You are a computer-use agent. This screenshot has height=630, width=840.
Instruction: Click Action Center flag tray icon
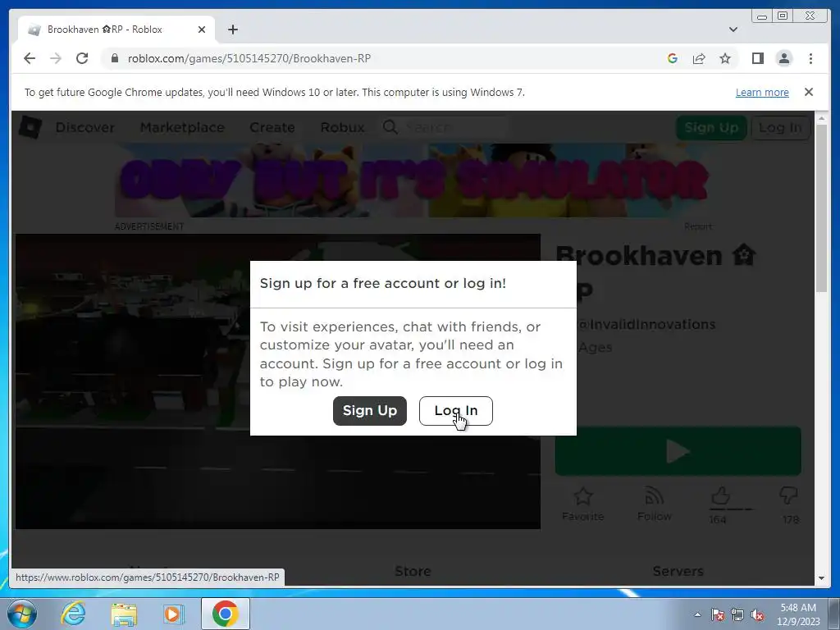[718, 614]
